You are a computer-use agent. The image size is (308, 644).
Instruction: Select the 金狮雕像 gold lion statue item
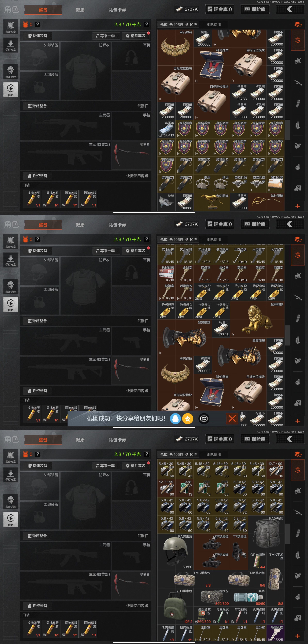click(257, 320)
